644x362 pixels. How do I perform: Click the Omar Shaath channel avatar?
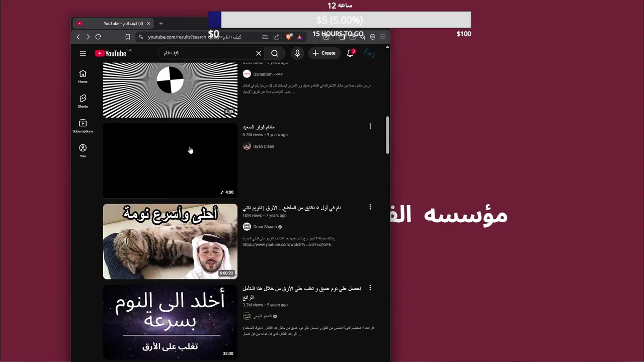pyautogui.click(x=247, y=227)
